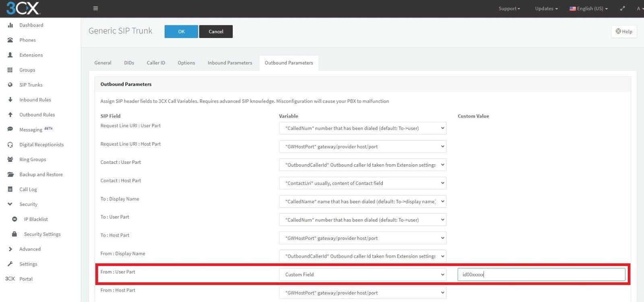Click the Security Settings padlock icon

[14, 234]
